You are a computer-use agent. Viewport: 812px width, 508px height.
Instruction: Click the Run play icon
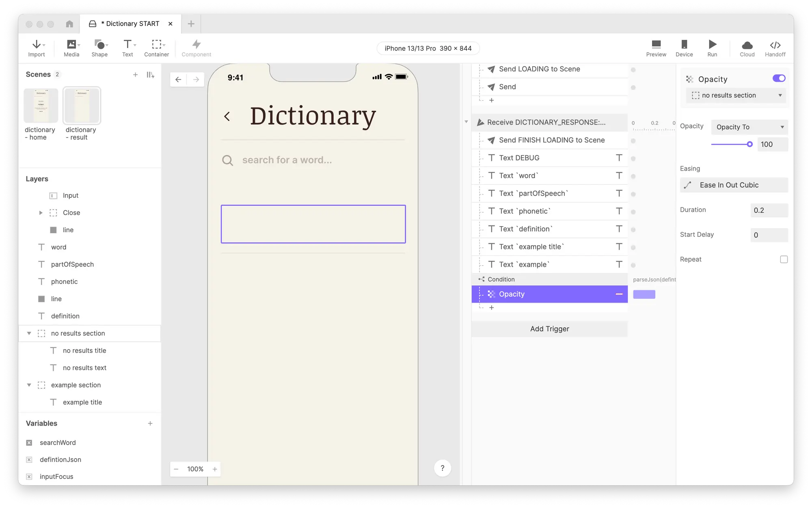pyautogui.click(x=712, y=45)
